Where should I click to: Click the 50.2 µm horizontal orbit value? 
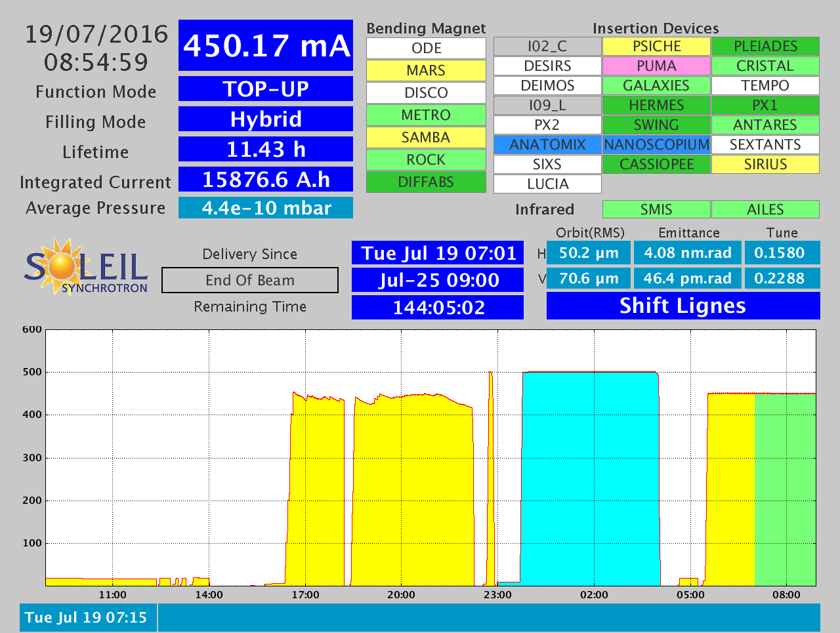(x=589, y=253)
